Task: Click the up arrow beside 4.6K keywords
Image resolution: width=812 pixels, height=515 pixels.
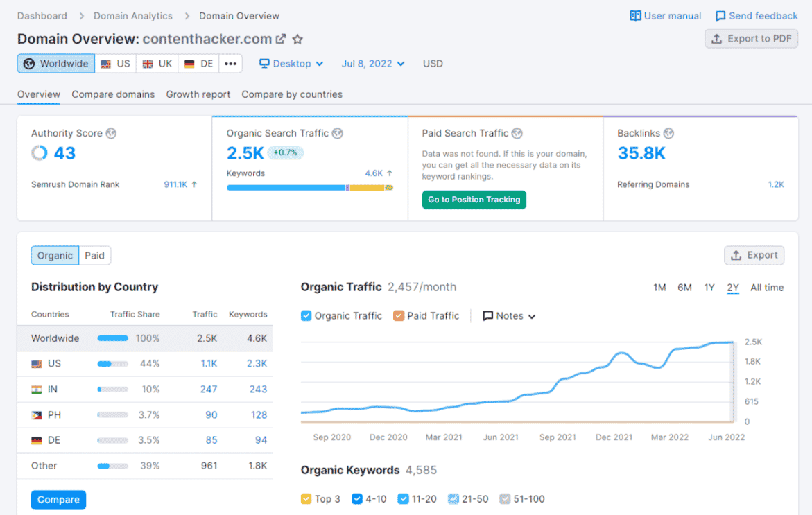Action: (390, 173)
